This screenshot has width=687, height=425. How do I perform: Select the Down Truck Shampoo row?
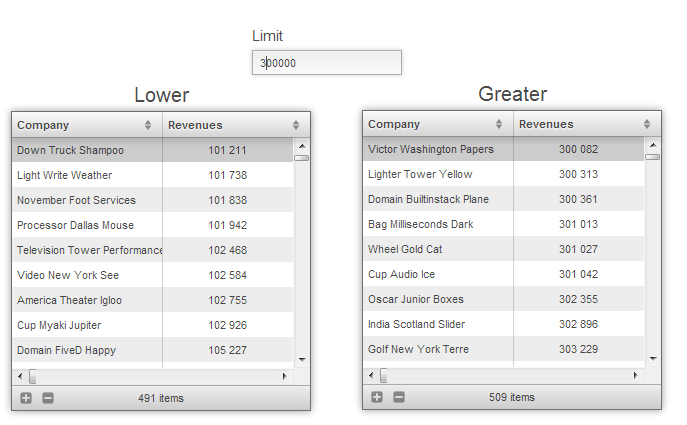coord(87,150)
